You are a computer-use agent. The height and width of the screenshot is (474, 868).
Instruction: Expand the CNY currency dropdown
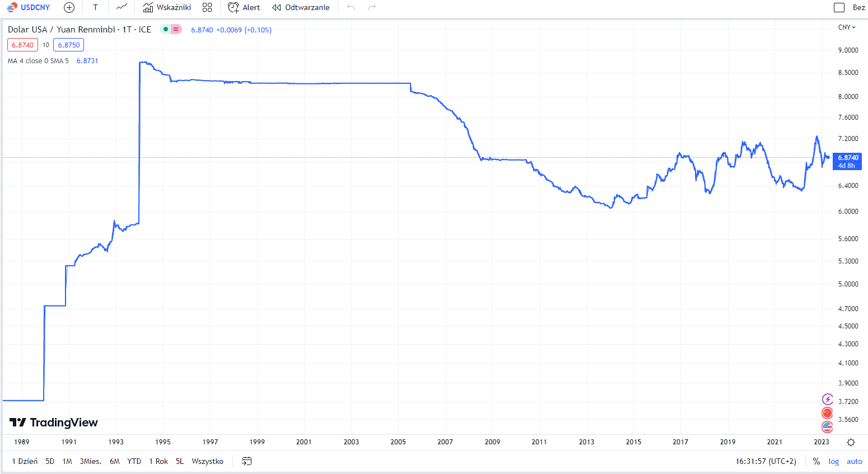point(847,27)
